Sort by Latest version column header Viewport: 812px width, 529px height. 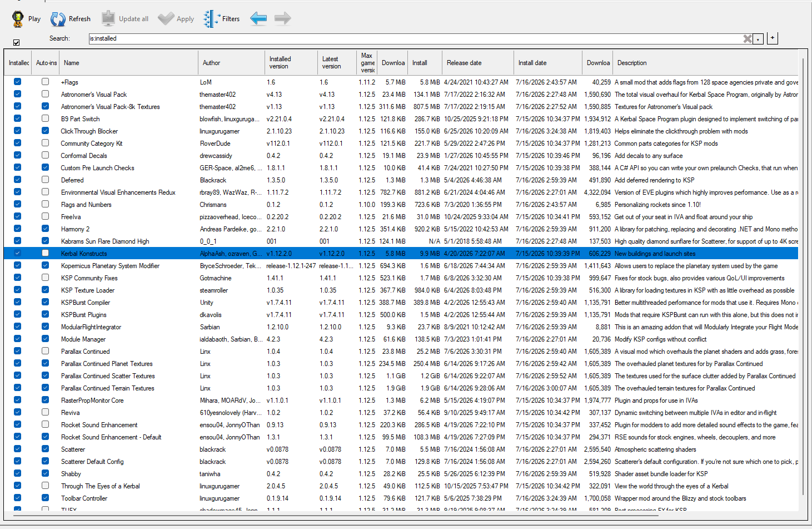337,63
